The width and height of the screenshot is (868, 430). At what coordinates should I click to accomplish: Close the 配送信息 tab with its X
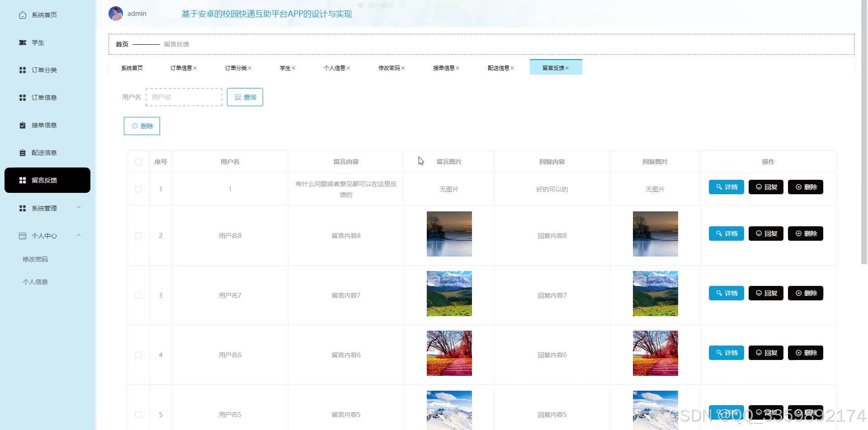tap(512, 68)
